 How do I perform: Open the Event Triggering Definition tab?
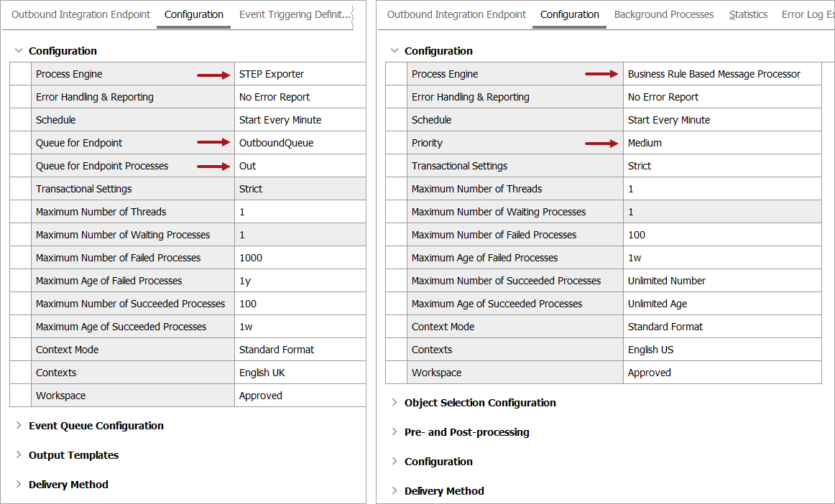click(295, 14)
